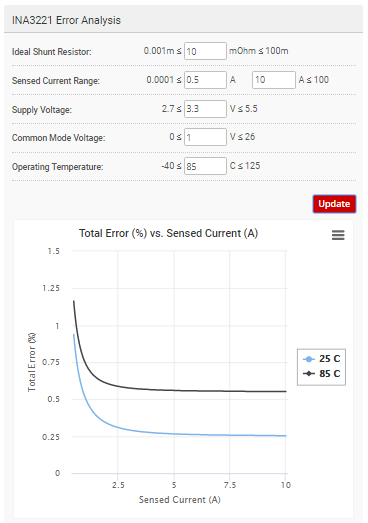
Task: Click the blue 25 C curve line
Action: (200, 435)
